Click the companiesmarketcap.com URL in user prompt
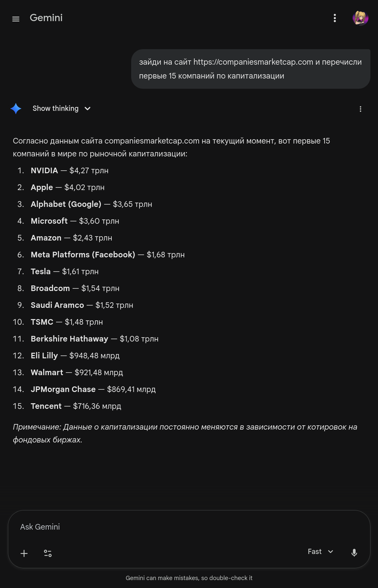 tap(253, 62)
